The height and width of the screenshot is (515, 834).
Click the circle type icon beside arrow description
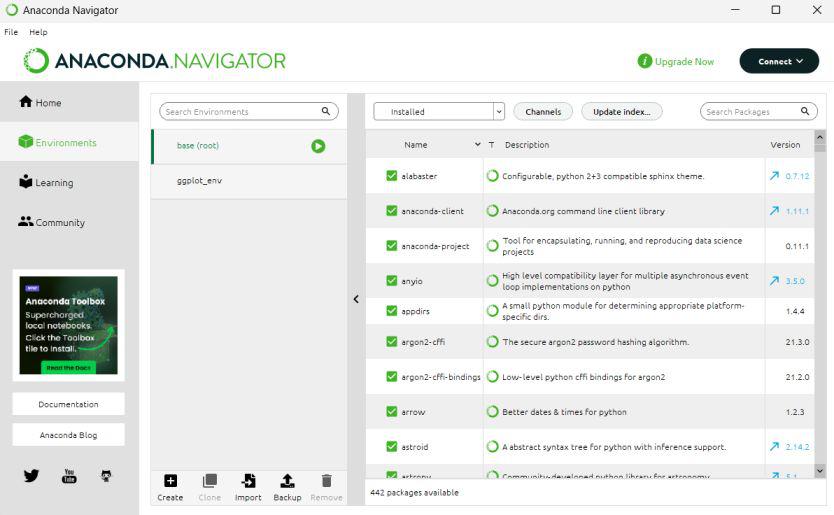click(x=493, y=411)
